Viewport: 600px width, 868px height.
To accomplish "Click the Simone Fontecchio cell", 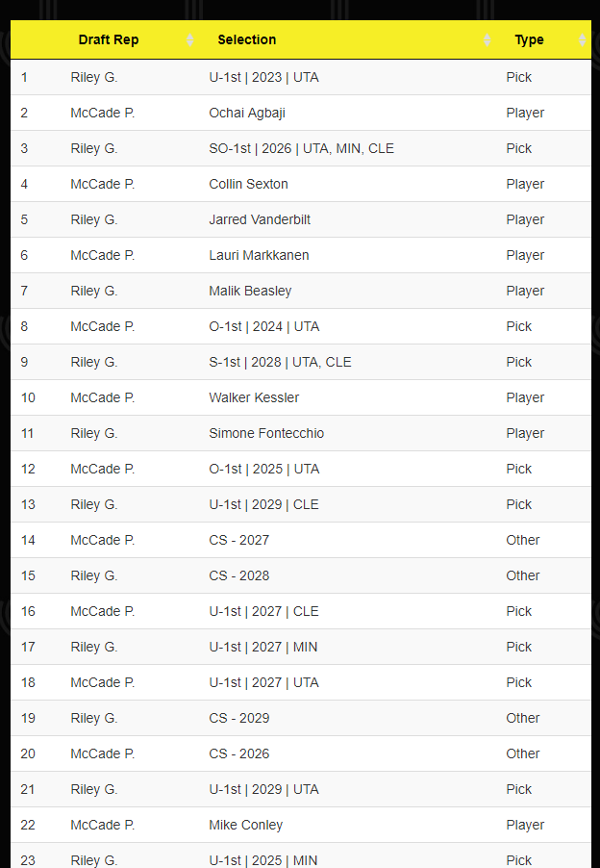I will [x=348, y=433].
